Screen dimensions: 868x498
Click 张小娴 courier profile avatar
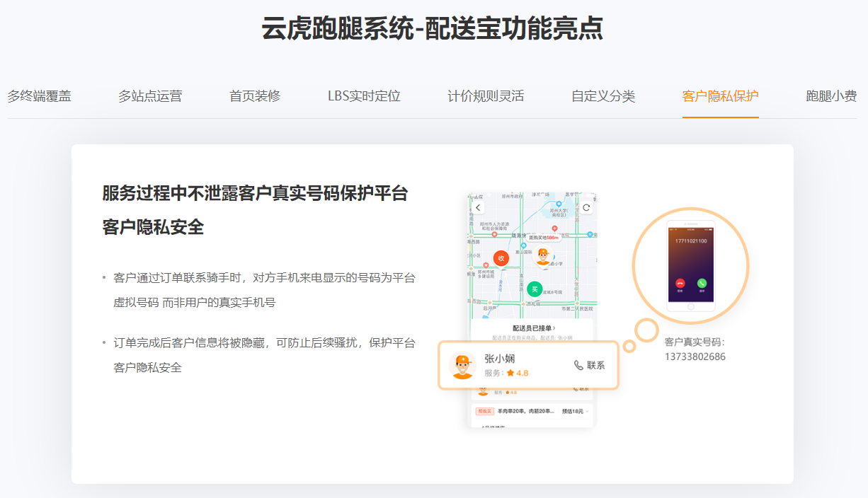pyautogui.click(x=462, y=366)
